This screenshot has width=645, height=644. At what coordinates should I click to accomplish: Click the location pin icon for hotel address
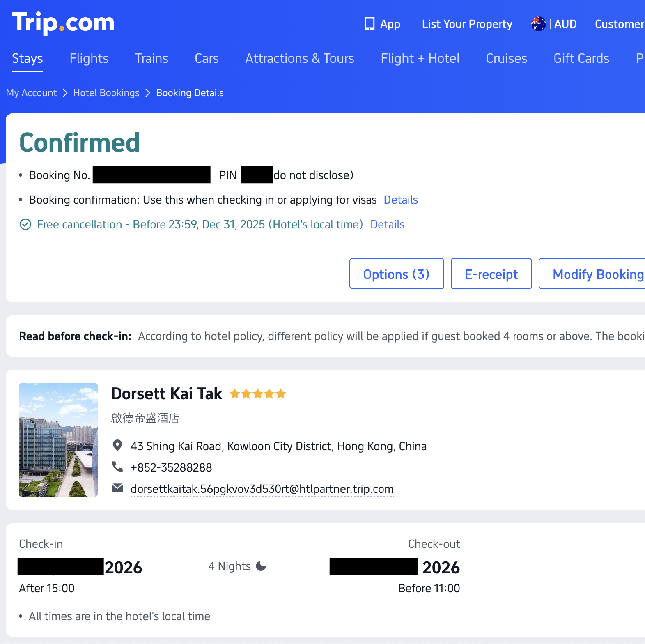coord(117,446)
